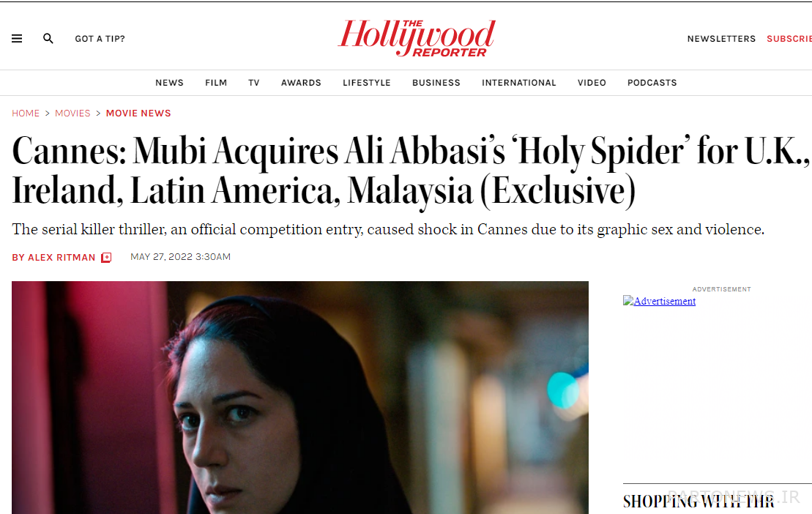This screenshot has height=514, width=812.
Task: Open the GOT A TIP? link
Action: point(100,39)
